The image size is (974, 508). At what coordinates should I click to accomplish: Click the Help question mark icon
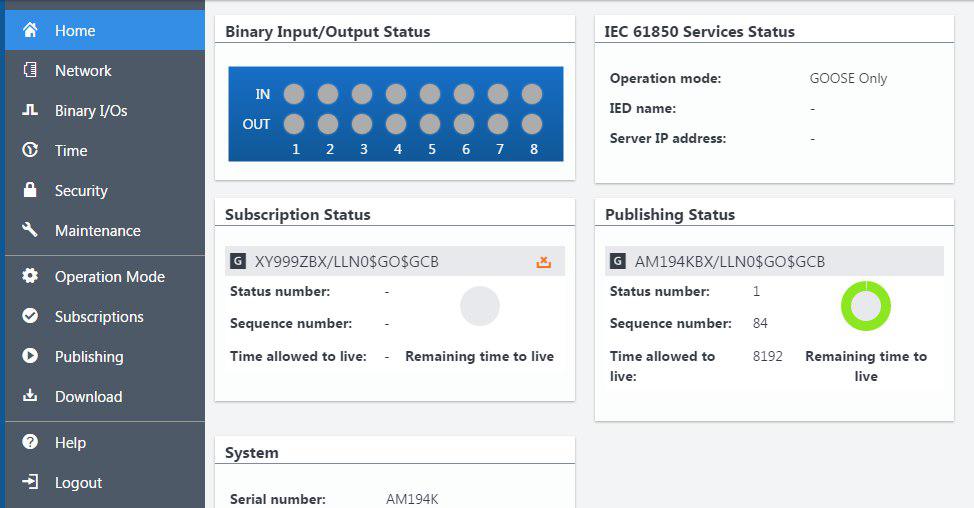coord(30,442)
